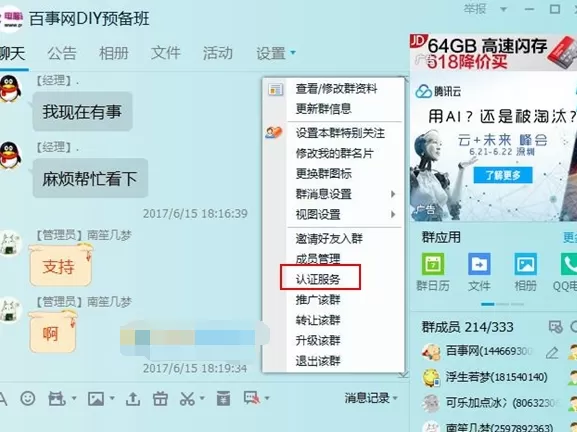Image resolution: width=577 pixels, height=432 pixels.
Task: Click the first page dot under 群应用
Action: [488, 304]
